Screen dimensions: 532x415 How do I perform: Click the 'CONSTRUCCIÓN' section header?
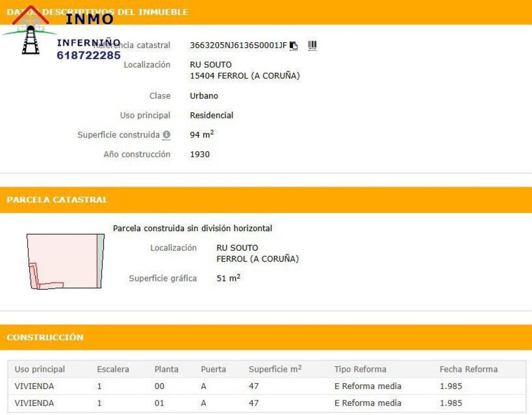pos(45,337)
